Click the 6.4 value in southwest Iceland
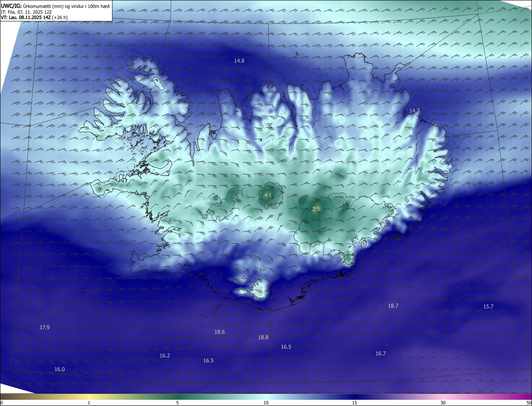Screen dimensions: 532x406 (169, 222)
